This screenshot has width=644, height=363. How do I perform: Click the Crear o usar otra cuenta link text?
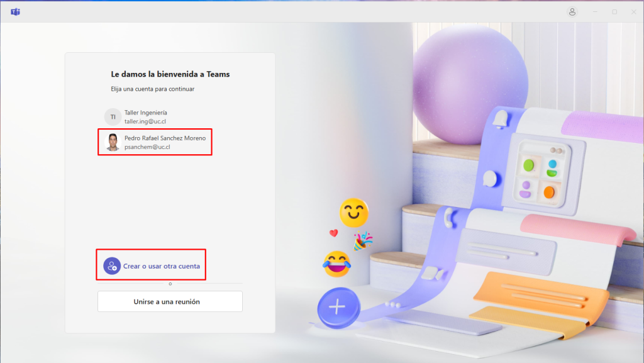(x=162, y=266)
